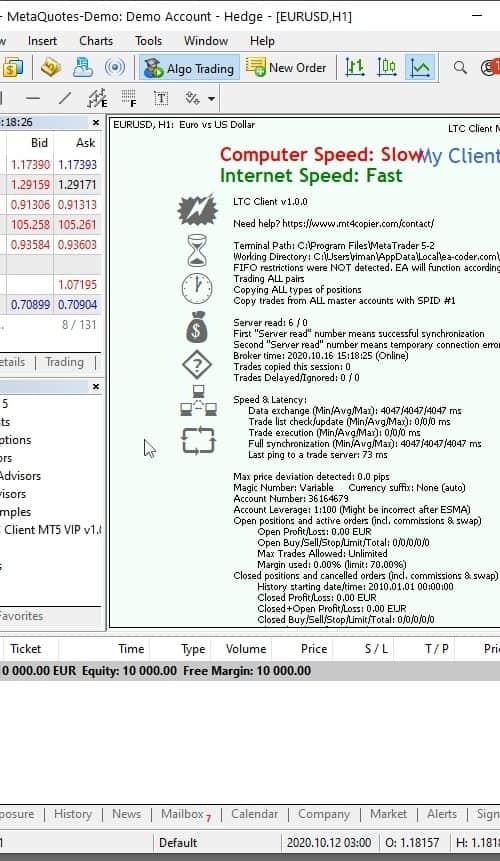The width and height of the screenshot is (500, 861).
Task: Switch chart to bar chart mode
Action: click(355, 68)
